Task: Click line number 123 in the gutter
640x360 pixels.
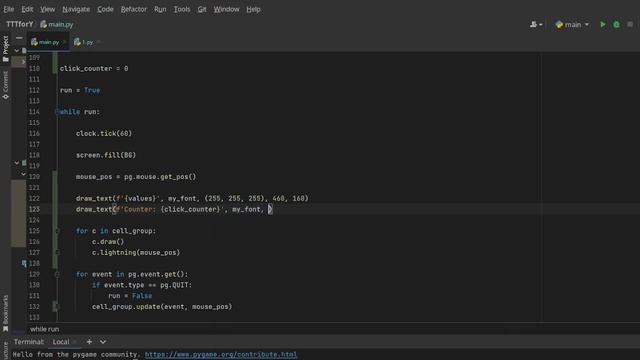Action: coord(34,209)
